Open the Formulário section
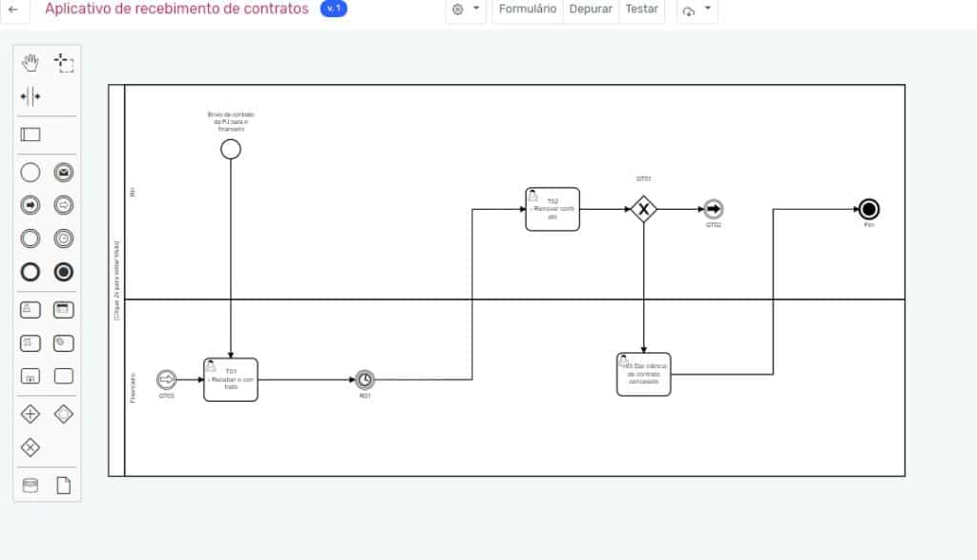The width and height of the screenshot is (977, 560). coord(527,10)
